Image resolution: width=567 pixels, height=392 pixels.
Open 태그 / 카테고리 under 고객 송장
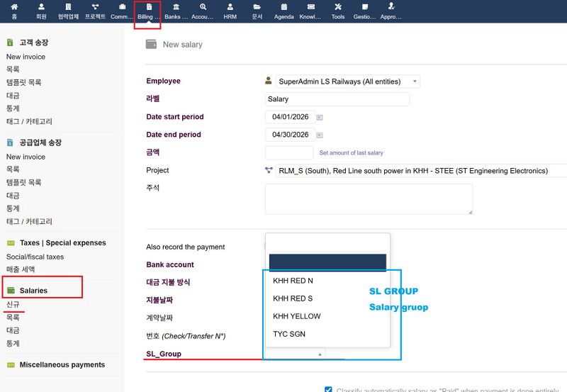tap(29, 121)
